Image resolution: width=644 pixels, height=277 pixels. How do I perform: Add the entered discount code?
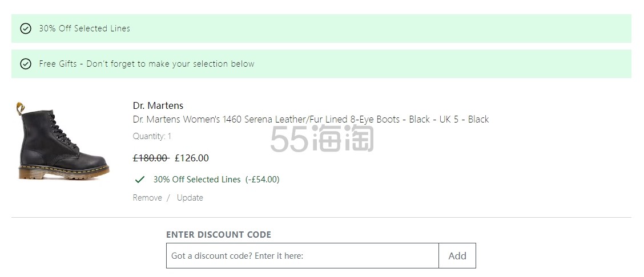point(457,256)
